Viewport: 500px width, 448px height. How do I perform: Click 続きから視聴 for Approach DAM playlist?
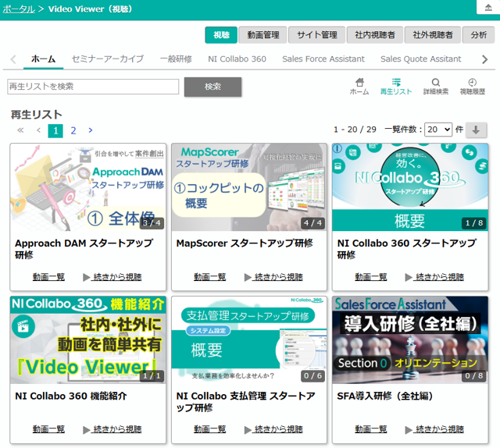[112, 277]
